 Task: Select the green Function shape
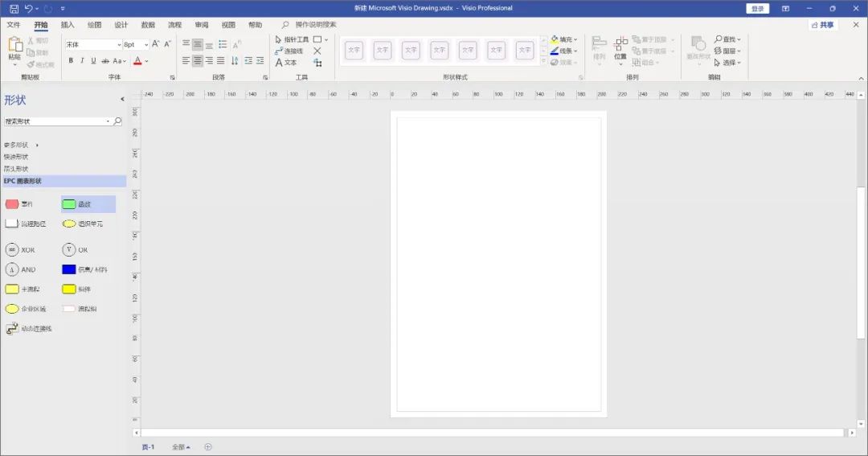[x=88, y=204]
